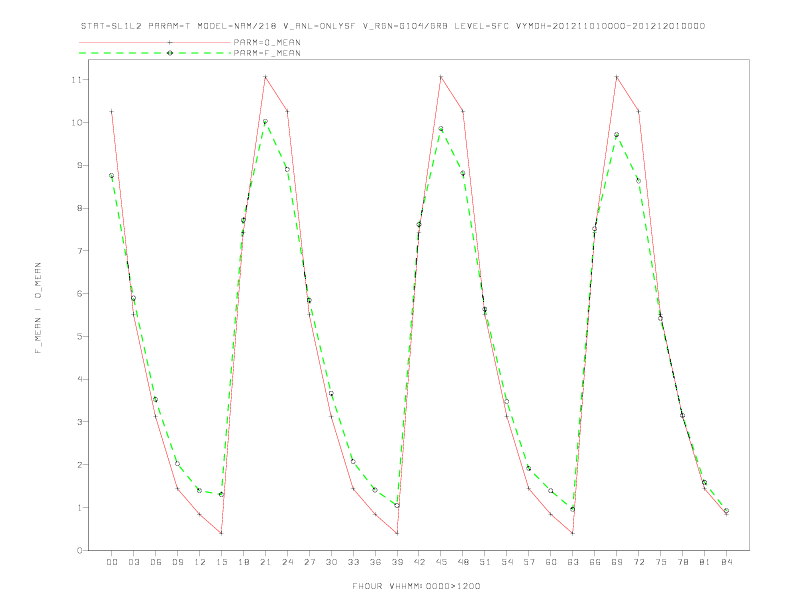The width and height of the screenshot is (792, 612).
Task: Click x-axis tick label 15
Action: point(221,562)
